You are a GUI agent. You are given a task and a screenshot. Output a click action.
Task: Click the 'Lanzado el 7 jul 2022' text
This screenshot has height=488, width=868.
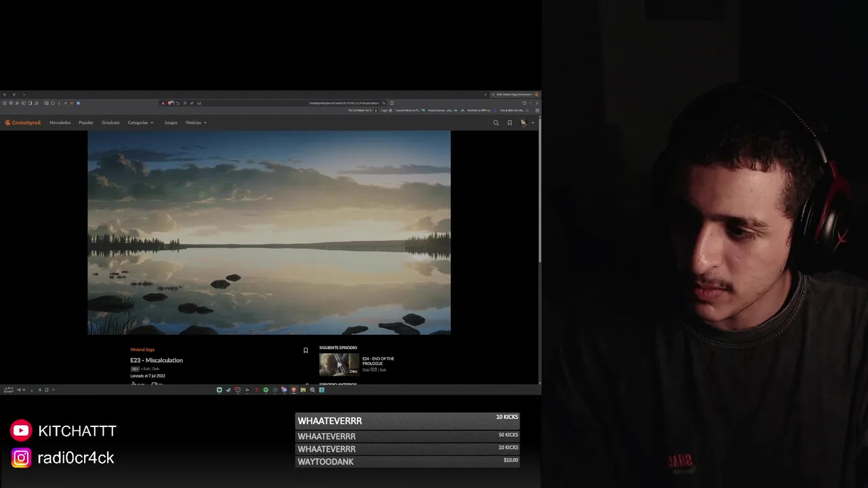148,375
